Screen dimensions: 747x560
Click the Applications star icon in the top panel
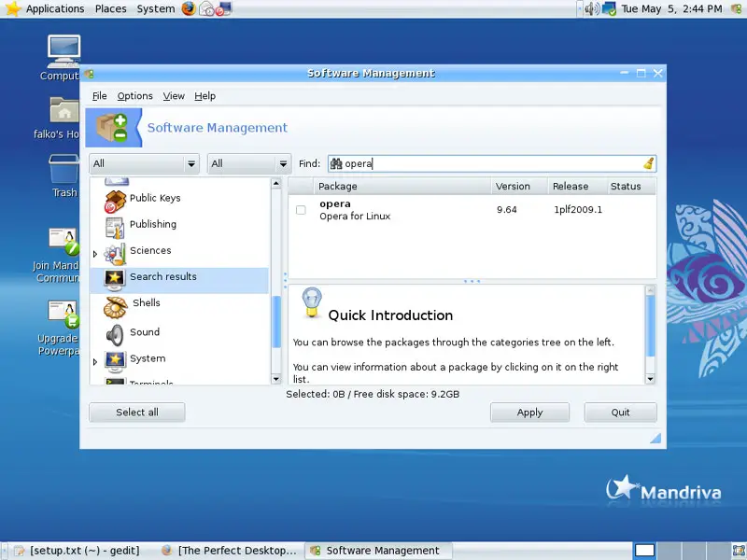click(x=13, y=8)
